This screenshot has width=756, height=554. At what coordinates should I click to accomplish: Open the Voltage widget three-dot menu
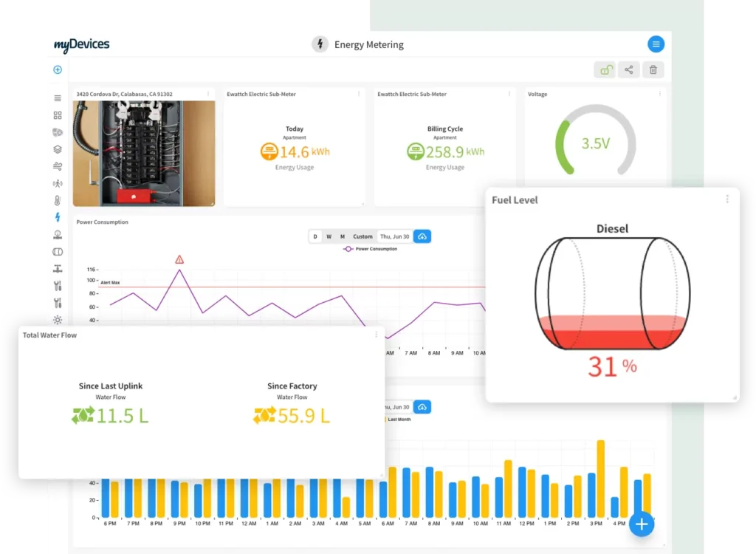click(x=659, y=94)
